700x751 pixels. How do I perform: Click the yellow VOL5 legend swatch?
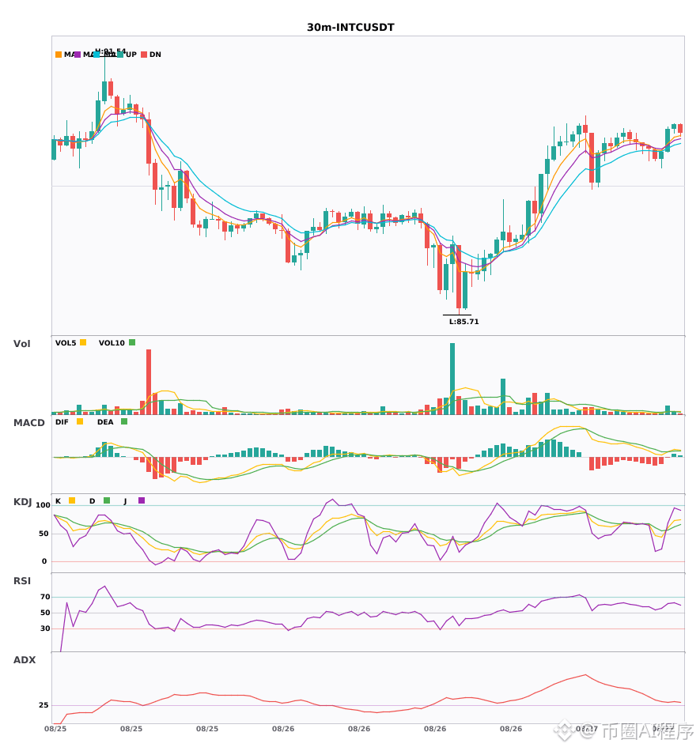(83, 342)
